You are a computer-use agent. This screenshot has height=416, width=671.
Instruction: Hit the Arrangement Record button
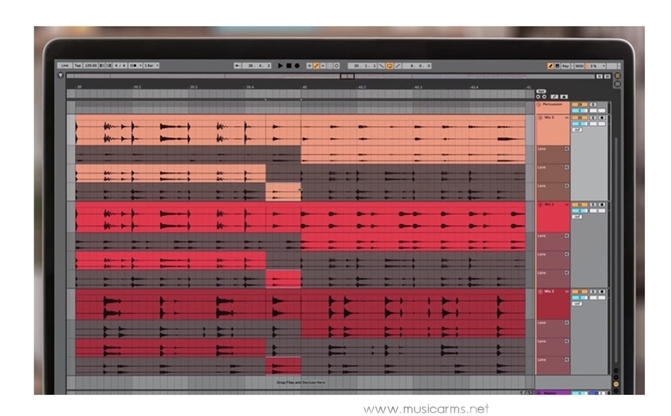tap(297, 66)
